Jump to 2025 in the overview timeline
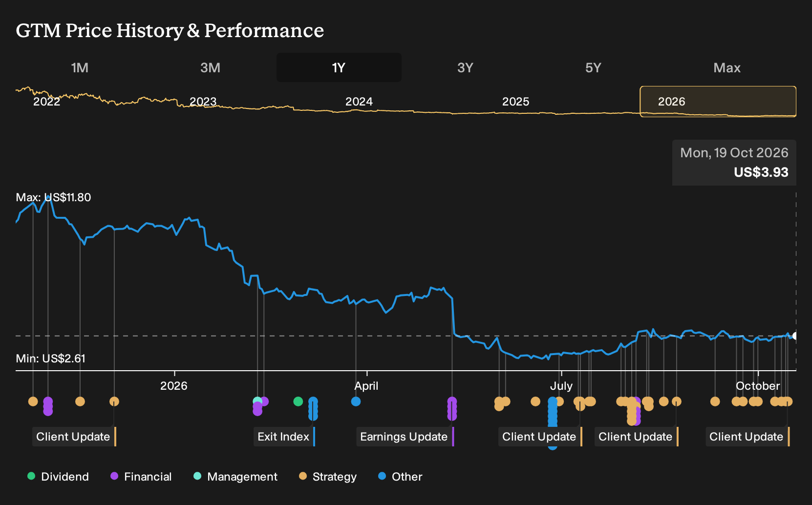The height and width of the screenshot is (505, 812). pyautogui.click(x=516, y=102)
